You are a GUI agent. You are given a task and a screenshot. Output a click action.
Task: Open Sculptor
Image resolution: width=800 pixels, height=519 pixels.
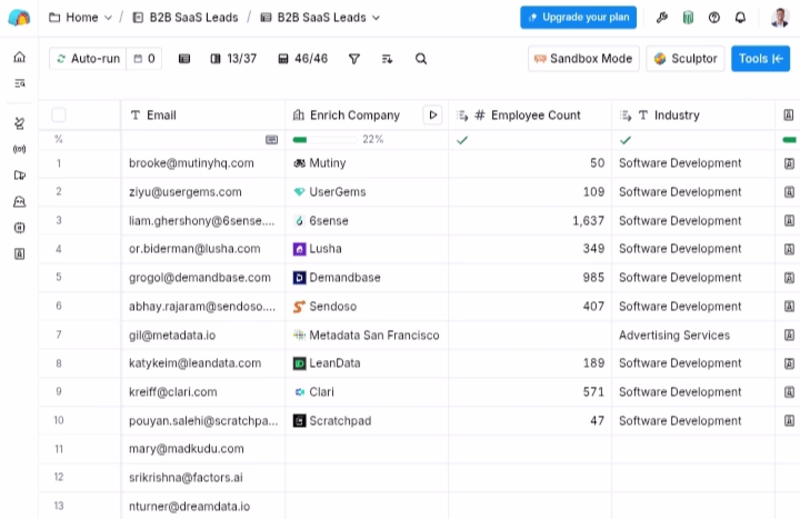point(685,59)
